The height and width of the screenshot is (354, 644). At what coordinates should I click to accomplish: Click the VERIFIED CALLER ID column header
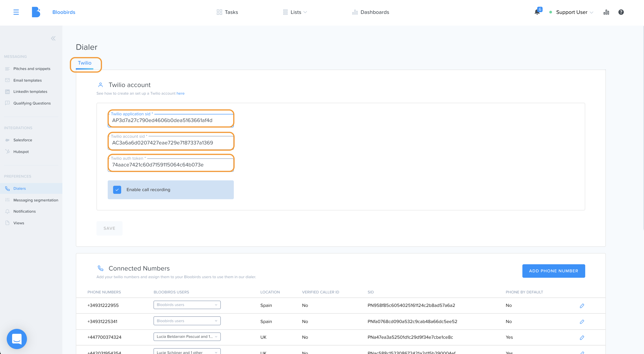click(320, 292)
